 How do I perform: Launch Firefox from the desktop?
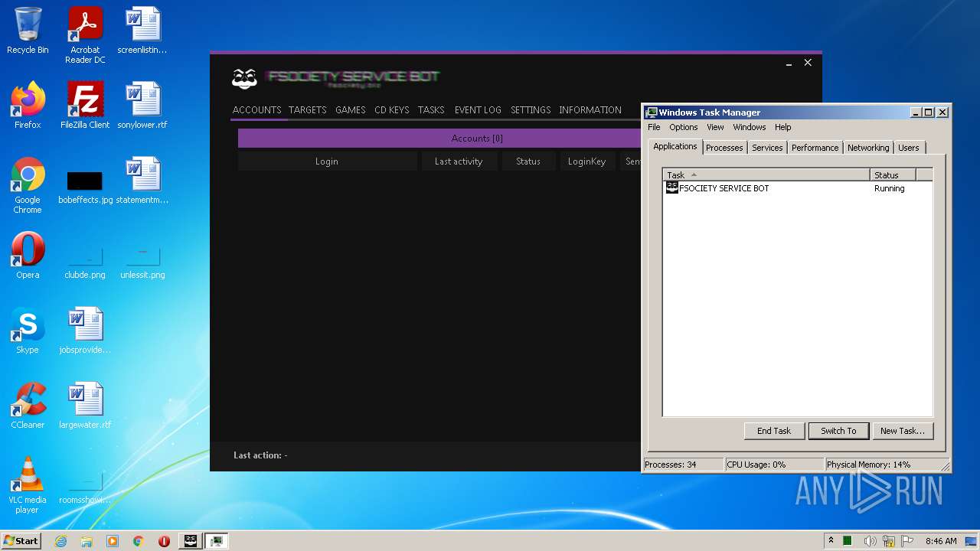[x=28, y=105]
